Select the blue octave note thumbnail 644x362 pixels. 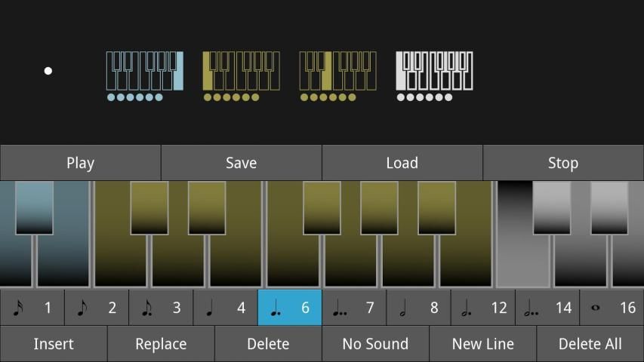(x=144, y=75)
